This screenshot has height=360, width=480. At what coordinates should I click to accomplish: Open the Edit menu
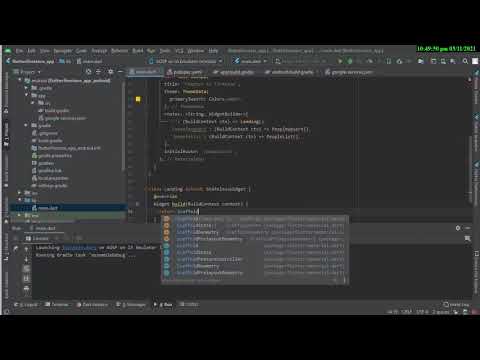point(31,51)
